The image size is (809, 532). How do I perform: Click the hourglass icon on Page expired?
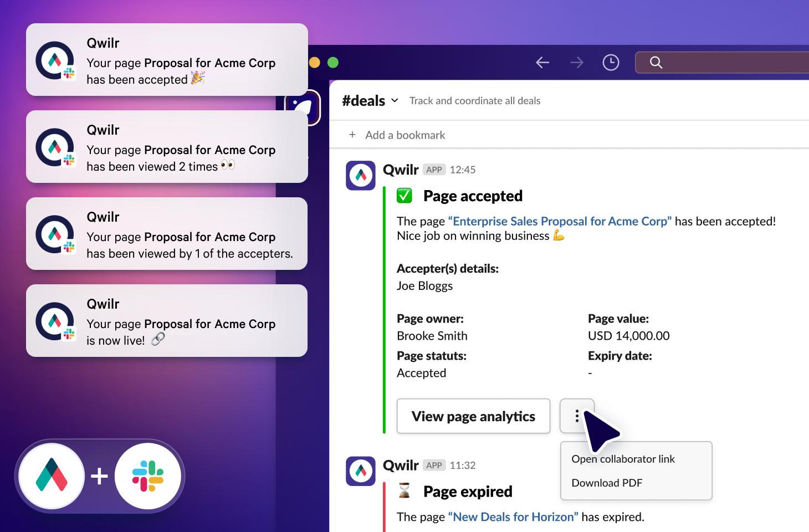point(405,491)
